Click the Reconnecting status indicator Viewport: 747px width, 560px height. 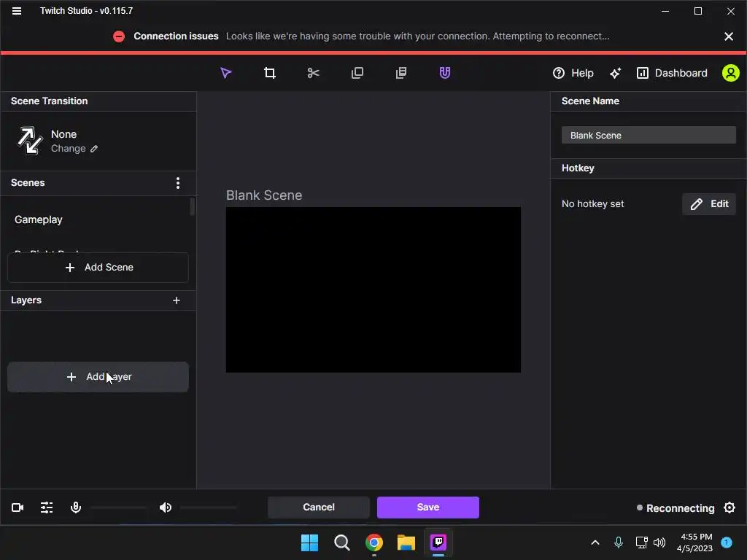[x=676, y=508]
